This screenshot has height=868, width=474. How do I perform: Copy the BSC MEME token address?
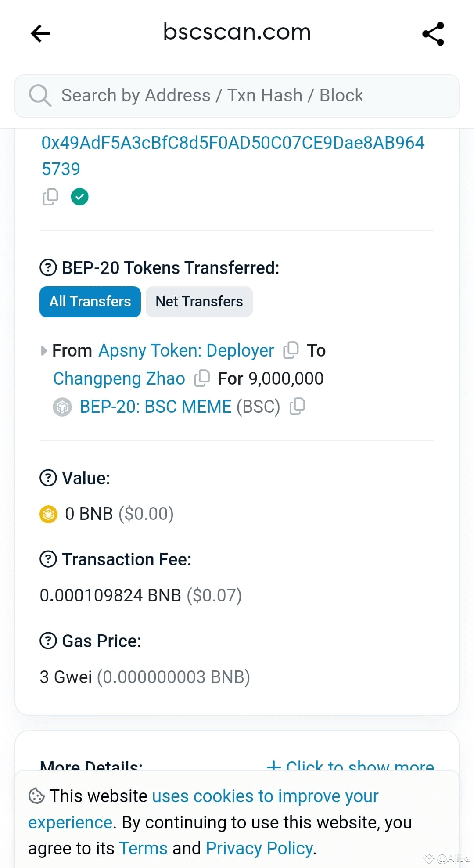point(297,407)
